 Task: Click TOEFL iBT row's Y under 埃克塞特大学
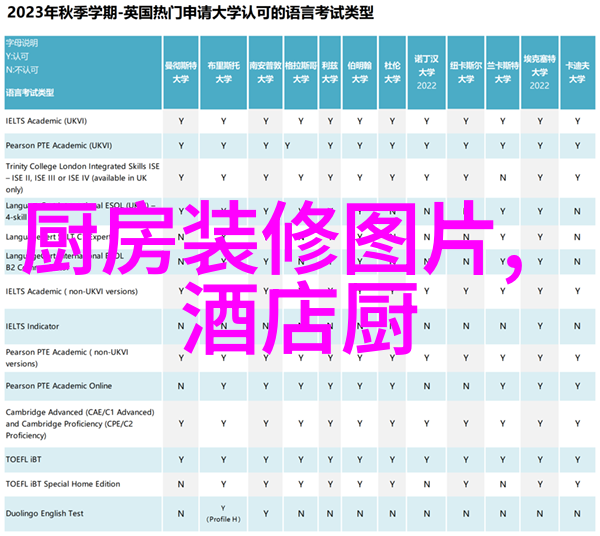(x=540, y=460)
